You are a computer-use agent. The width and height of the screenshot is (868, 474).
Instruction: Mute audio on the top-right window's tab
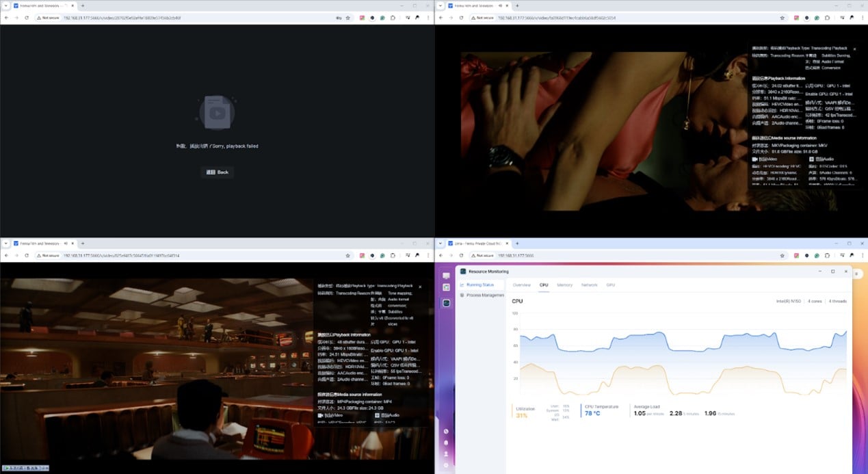point(500,5)
